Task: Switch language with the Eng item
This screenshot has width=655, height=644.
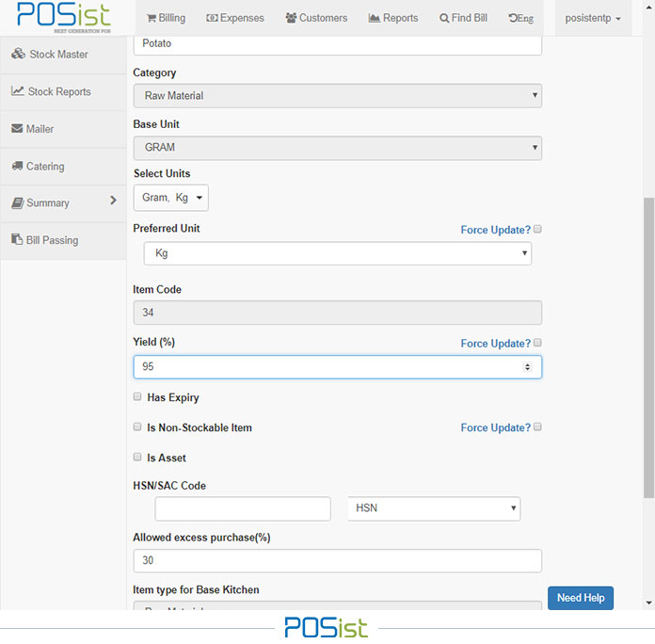Action: [x=521, y=18]
